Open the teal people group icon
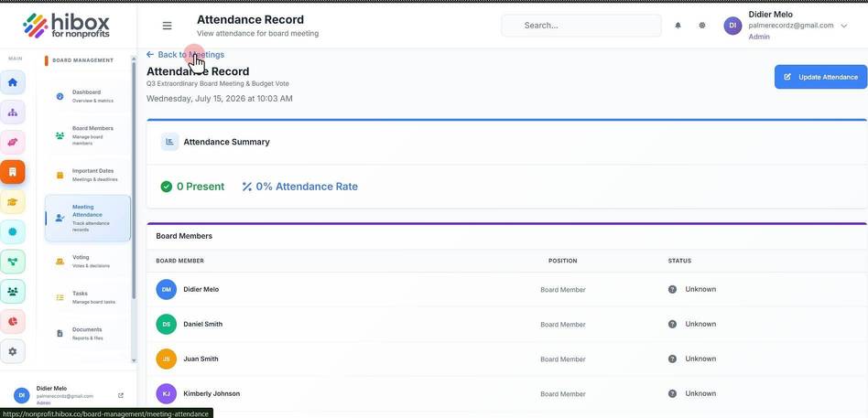The height and width of the screenshot is (418, 868). pos(13,292)
